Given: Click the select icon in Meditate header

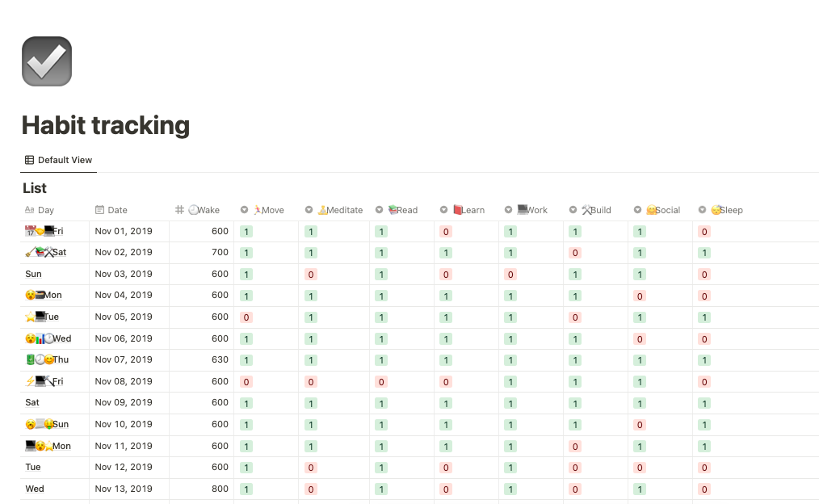Looking at the screenshot, I should click(x=309, y=210).
